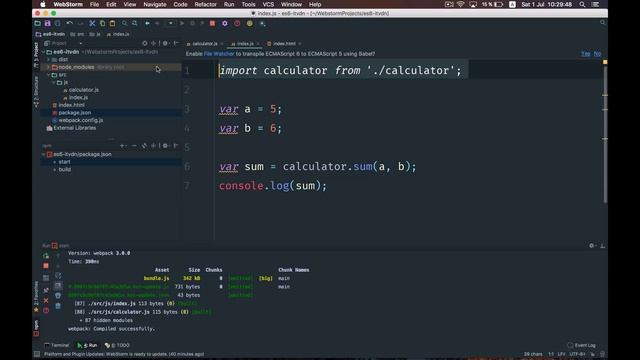This screenshot has width=640, height=360.
Task: Switch to the index.html editor tab
Action: (284, 44)
